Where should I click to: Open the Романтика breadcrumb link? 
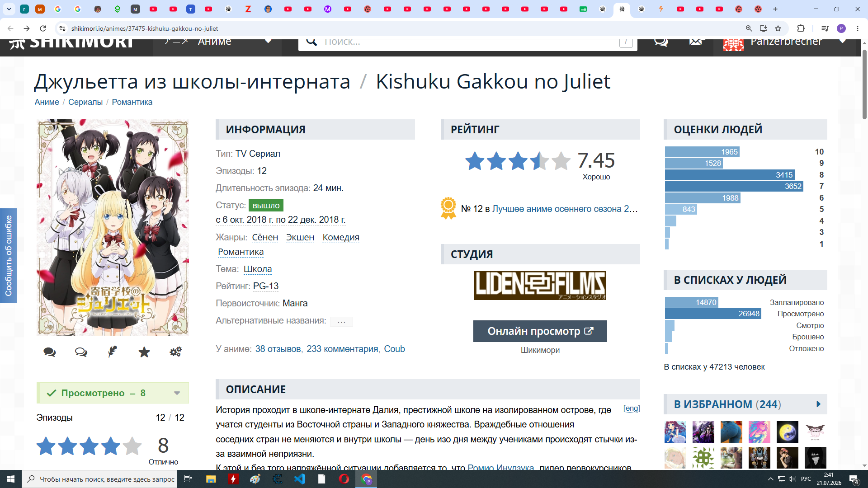tap(132, 102)
